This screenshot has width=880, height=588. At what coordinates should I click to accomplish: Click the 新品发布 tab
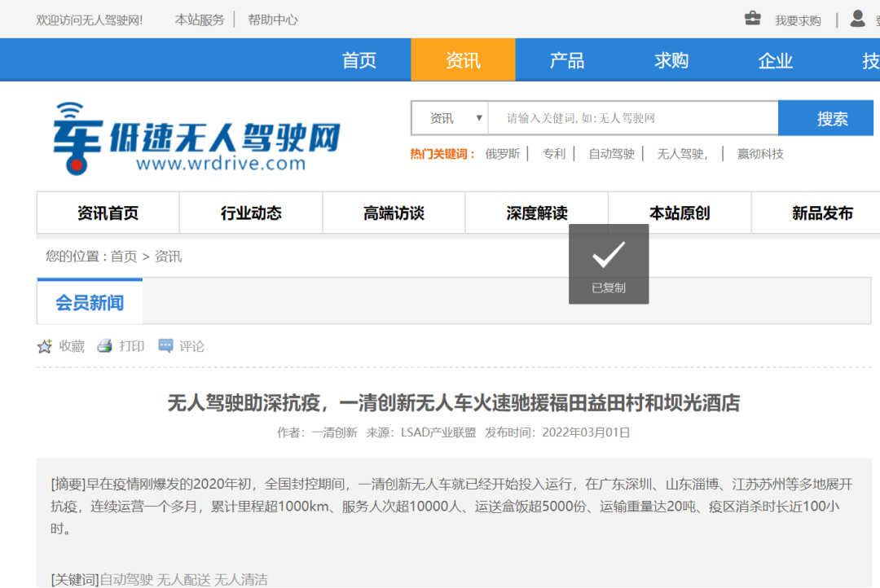[x=822, y=213]
